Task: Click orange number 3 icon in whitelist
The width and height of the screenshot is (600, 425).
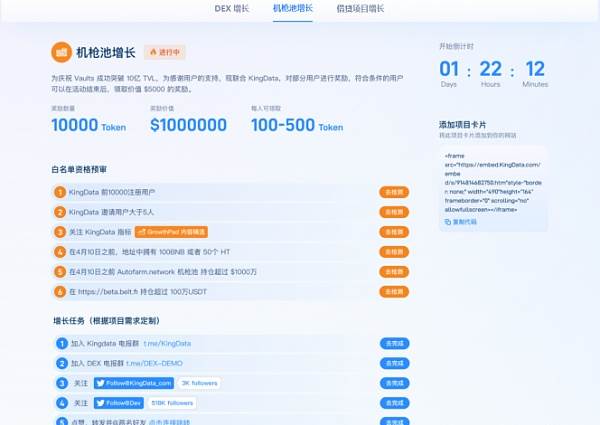Action: [60, 232]
